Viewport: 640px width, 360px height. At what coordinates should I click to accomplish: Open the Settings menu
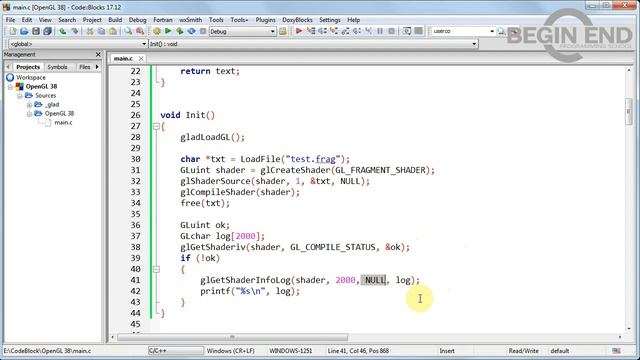[x=330, y=20]
